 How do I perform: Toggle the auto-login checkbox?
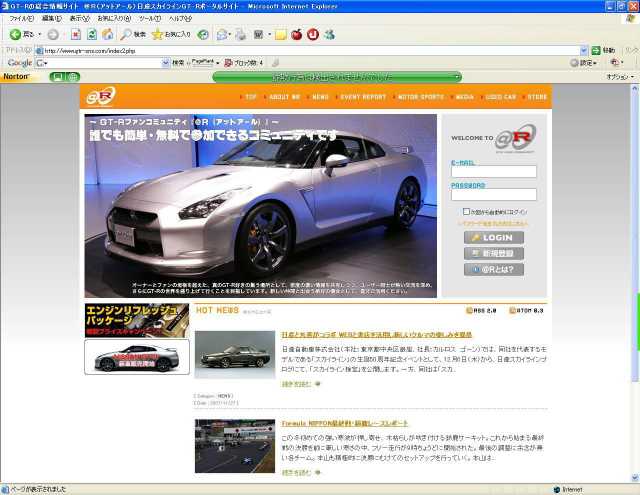tap(466, 211)
